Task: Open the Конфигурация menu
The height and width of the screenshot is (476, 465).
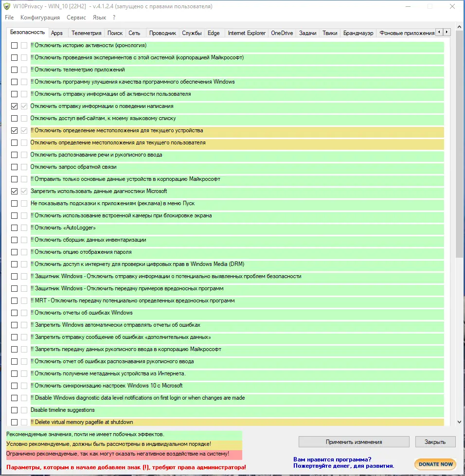Action: click(40, 18)
